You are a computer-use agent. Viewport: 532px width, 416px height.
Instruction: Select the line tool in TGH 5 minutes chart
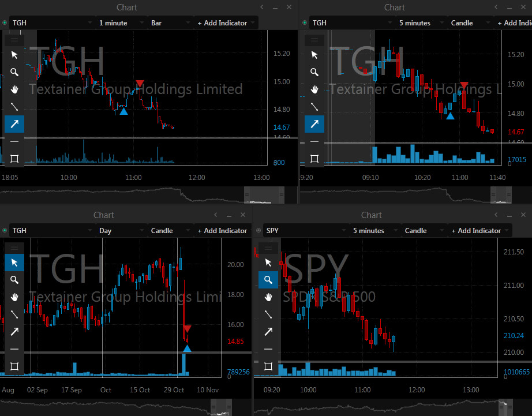click(x=314, y=107)
